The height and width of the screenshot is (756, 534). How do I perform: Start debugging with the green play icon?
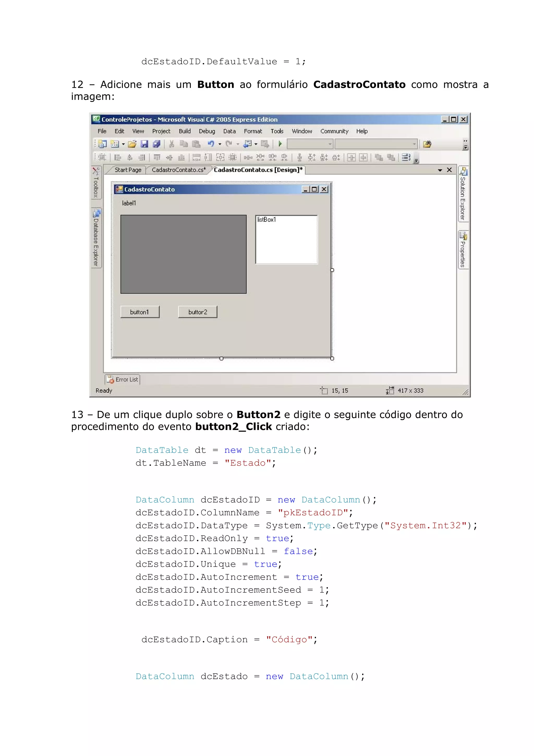tap(280, 144)
